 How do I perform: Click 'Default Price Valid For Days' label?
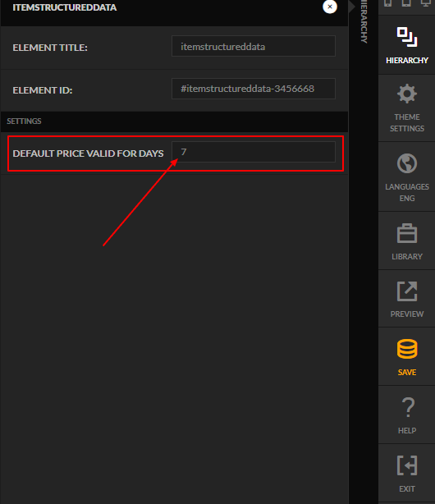[88, 153]
